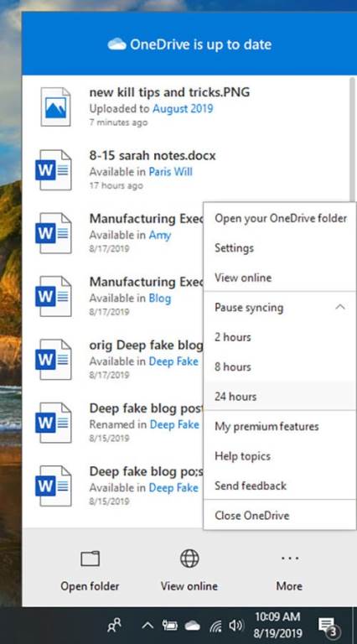Click the 7 minutes ago timestamp

point(118,122)
